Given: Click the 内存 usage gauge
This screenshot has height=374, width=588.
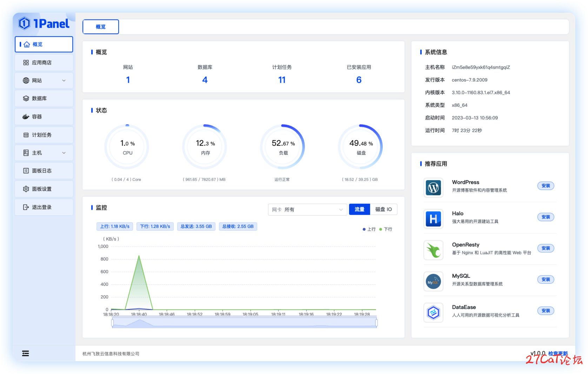Looking at the screenshot, I should click(x=205, y=147).
